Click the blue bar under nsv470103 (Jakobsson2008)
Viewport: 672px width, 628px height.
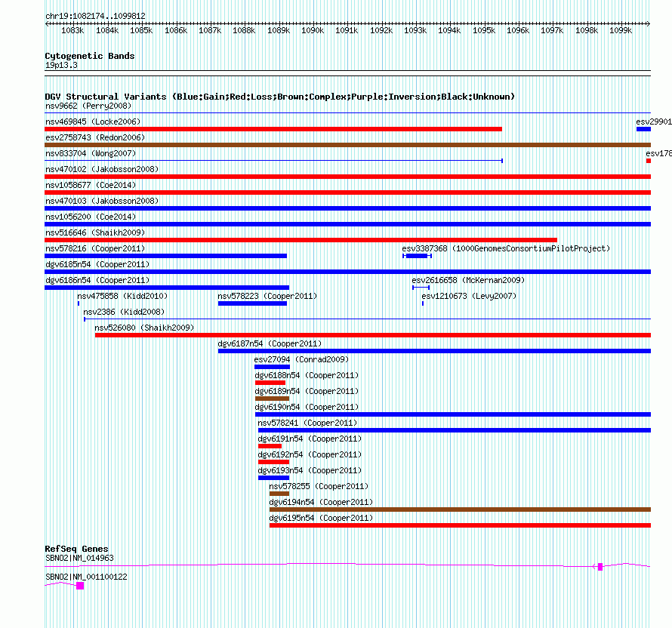[x=347, y=208]
